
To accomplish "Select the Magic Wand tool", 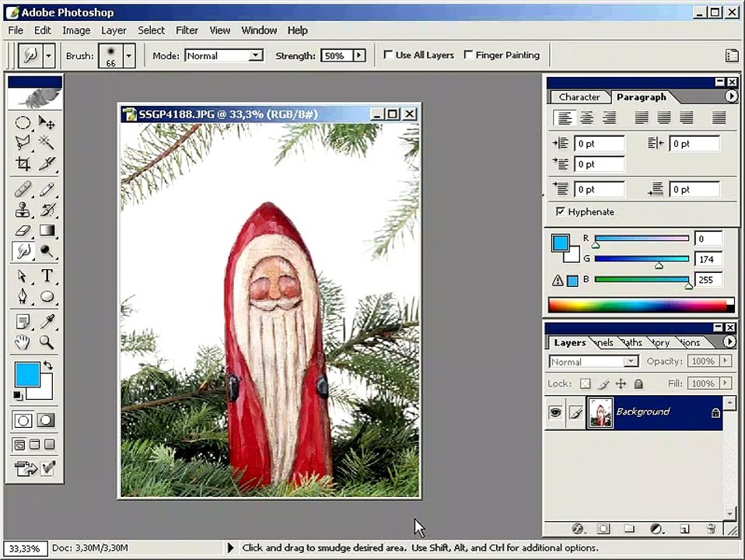I will point(47,142).
